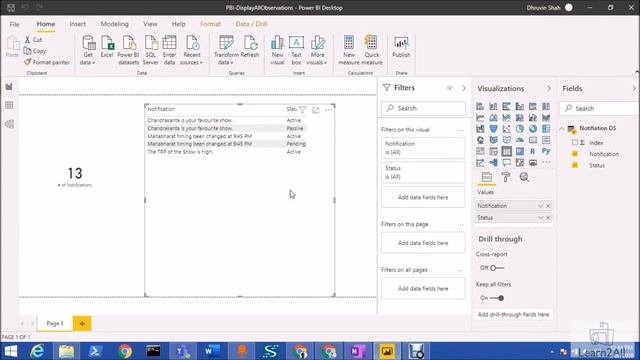Select the Clustered column chart visual
Image resolution: width=640 pixels, height=360 pixels.
pos(520,107)
